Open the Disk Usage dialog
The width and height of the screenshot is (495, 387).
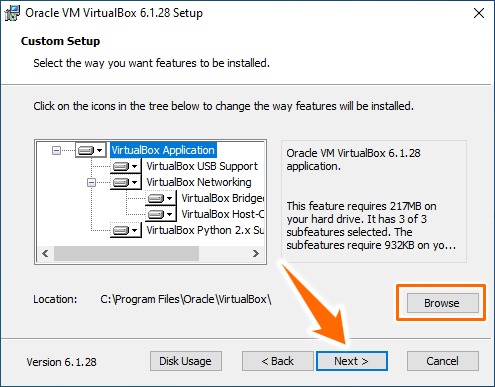click(x=186, y=361)
